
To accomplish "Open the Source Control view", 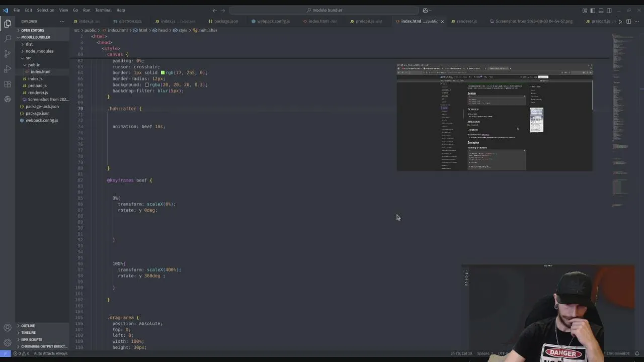I will click(x=8, y=53).
